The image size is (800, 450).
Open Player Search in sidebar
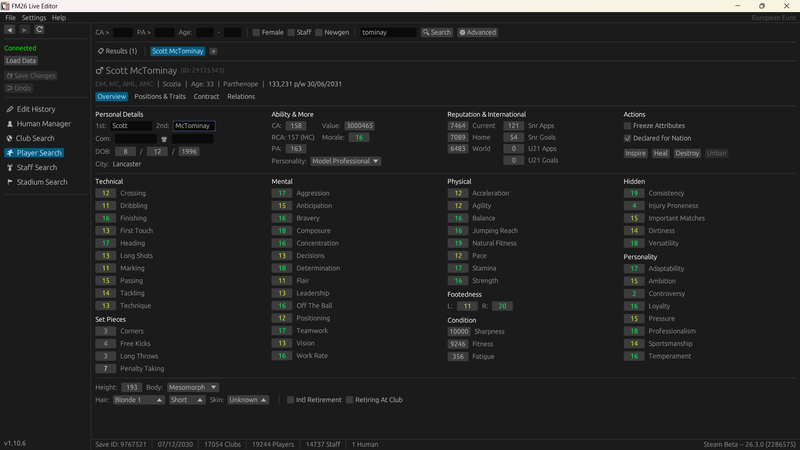pyautogui.click(x=34, y=153)
